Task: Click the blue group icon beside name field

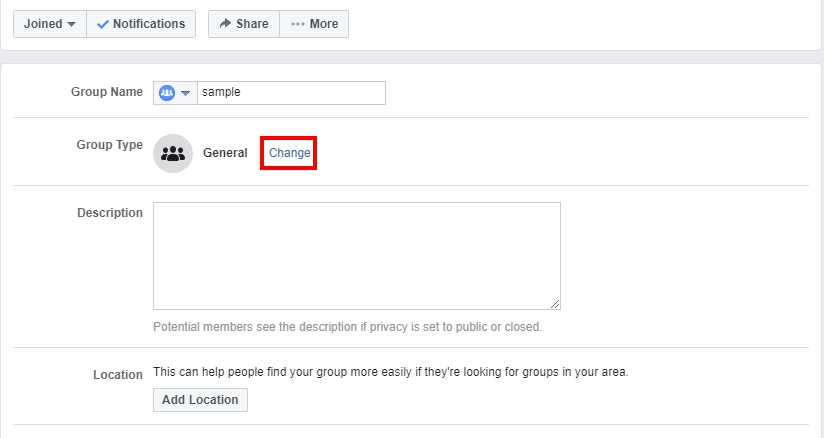Action: pos(167,93)
